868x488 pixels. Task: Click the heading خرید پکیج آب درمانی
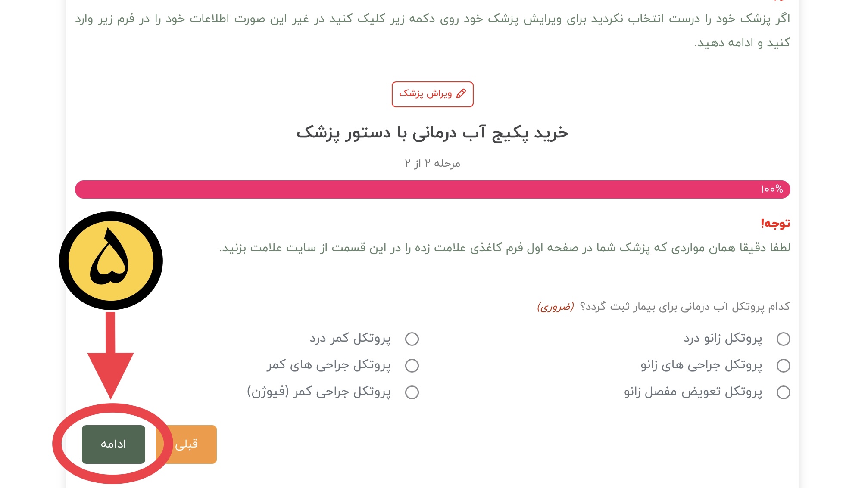tap(432, 132)
